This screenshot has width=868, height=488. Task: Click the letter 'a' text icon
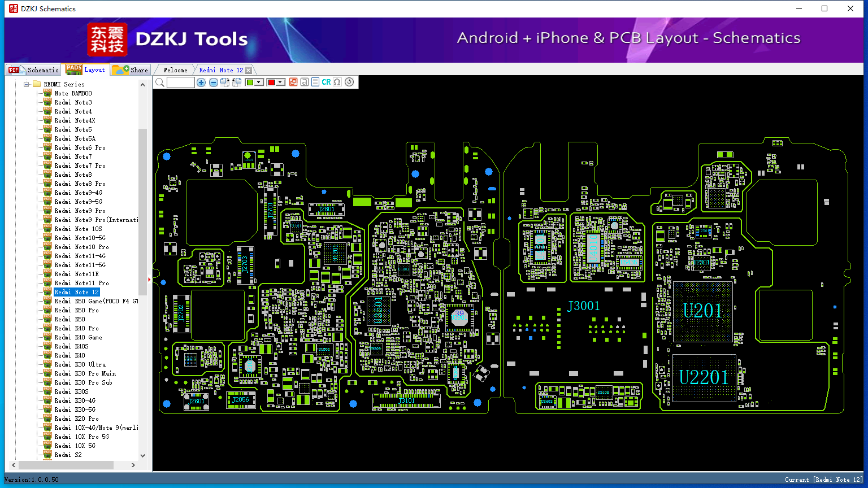[305, 82]
